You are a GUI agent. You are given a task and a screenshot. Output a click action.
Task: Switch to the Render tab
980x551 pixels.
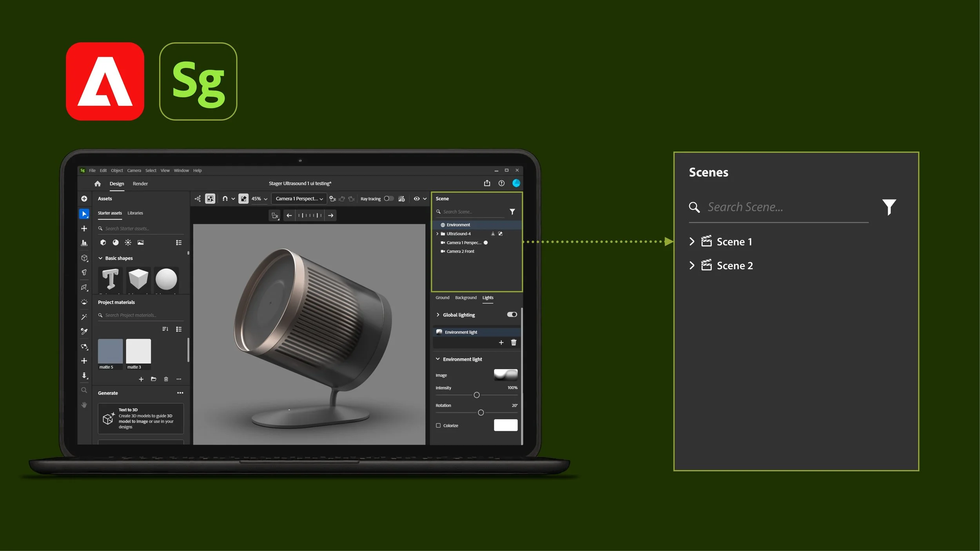140,183
